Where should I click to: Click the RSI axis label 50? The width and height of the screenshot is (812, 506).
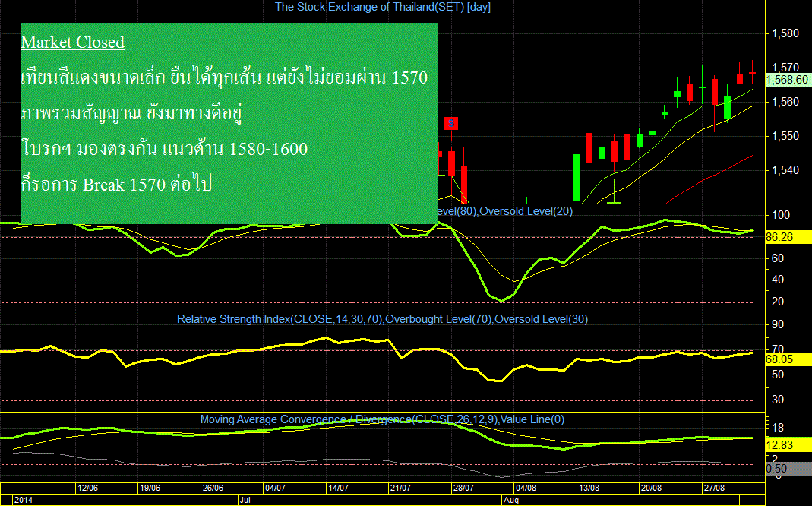pyautogui.click(x=778, y=375)
